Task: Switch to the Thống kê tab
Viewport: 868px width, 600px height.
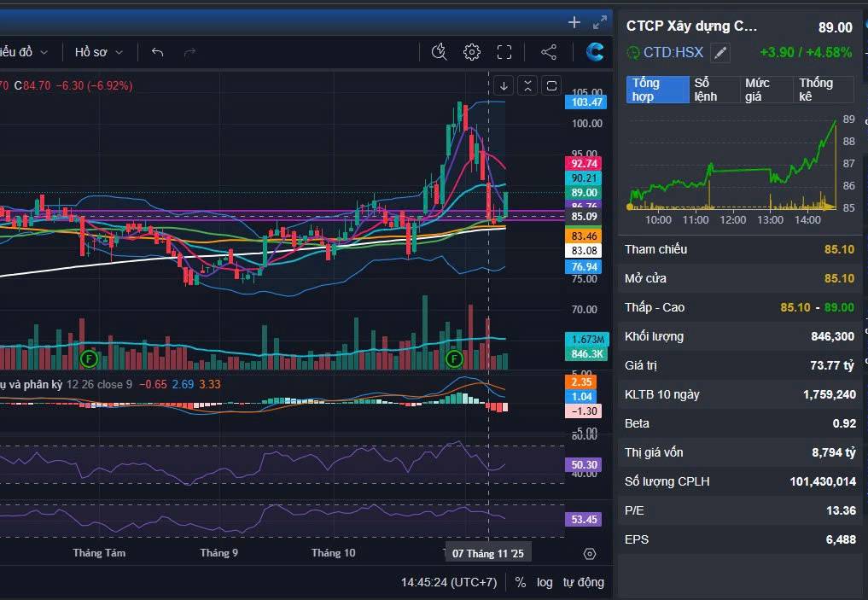Action: pyautogui.click(x=824, y=90)
